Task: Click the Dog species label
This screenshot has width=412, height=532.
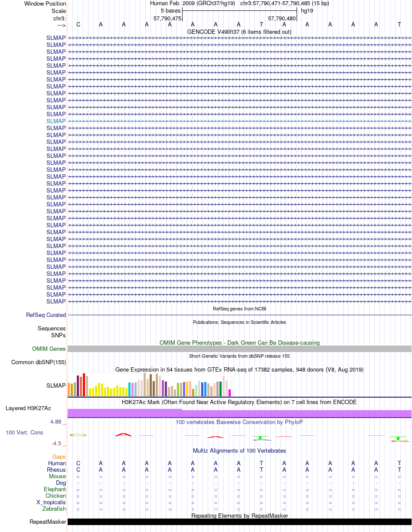Action: click(x=61, y=483)
